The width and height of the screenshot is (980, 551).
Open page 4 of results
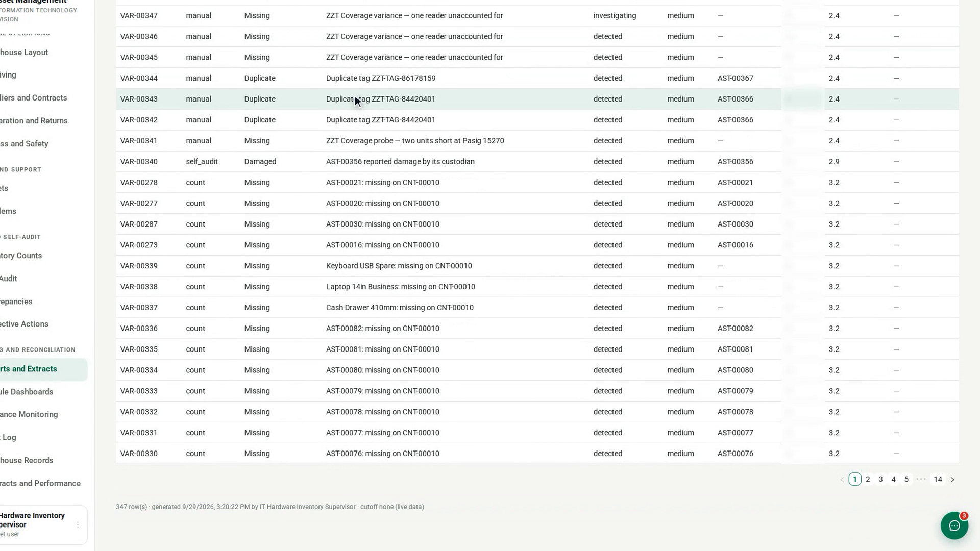tap(893, 480)
